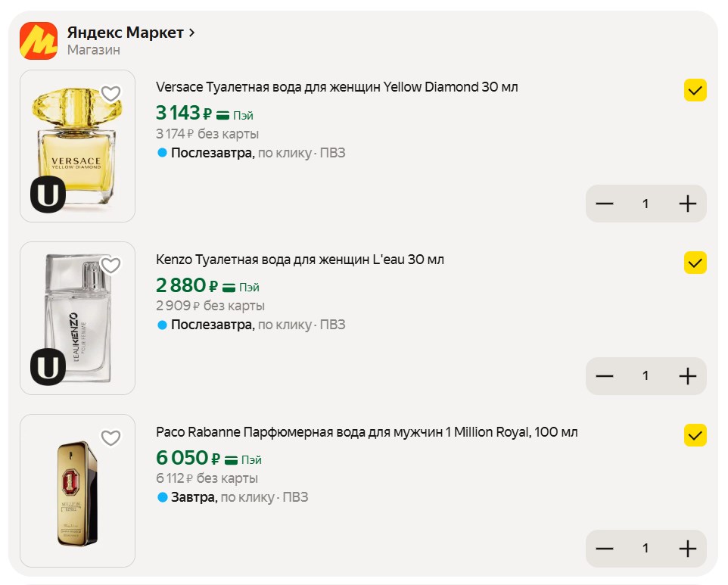
Task: Open Kenzo L'eau 30 мл product title
Action: (x=300, y=260)
